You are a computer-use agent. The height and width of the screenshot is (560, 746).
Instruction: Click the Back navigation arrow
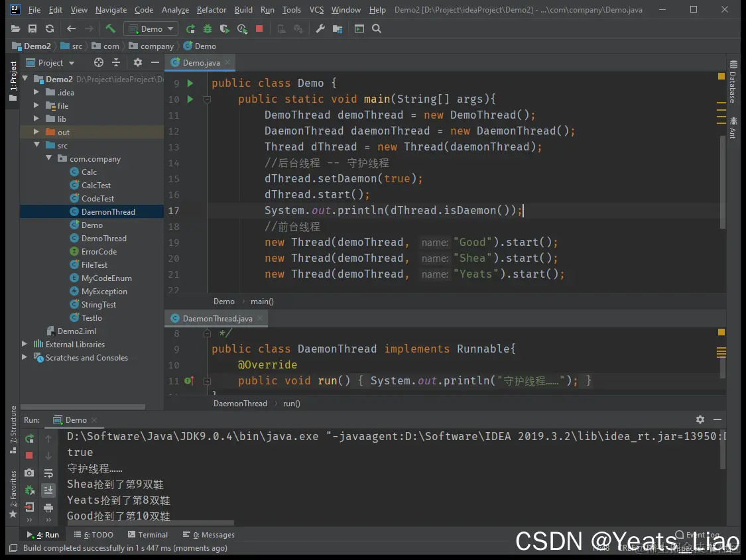point(72,28)
